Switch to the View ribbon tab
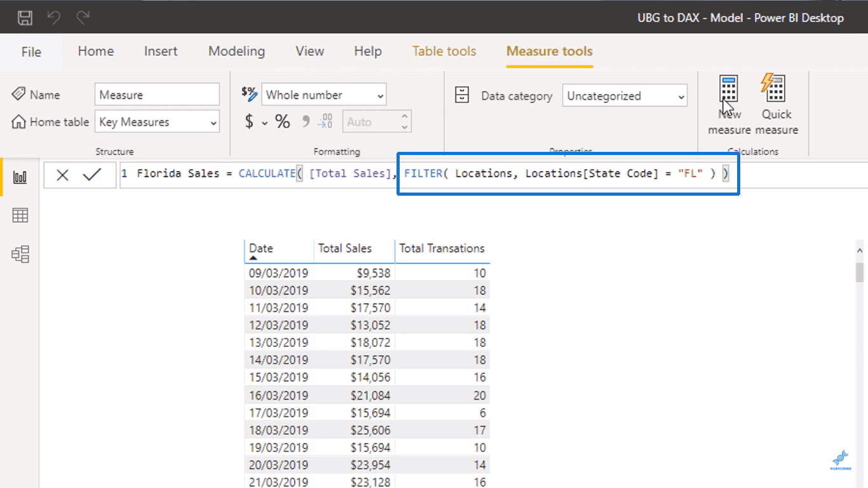This screenshot has width=868, height=488. pyautogui.click(x=309, y=51)
